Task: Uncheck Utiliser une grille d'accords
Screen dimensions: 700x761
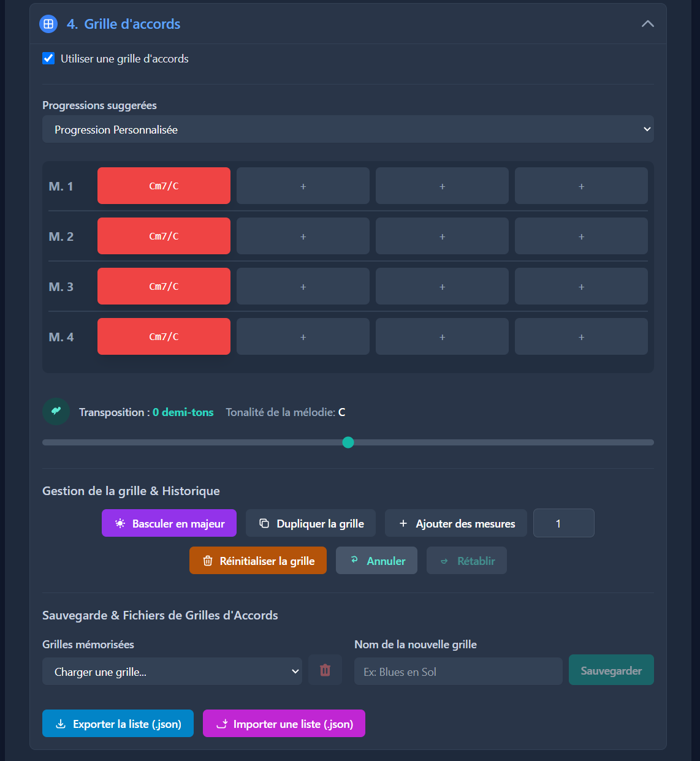Action: [48, 58]
